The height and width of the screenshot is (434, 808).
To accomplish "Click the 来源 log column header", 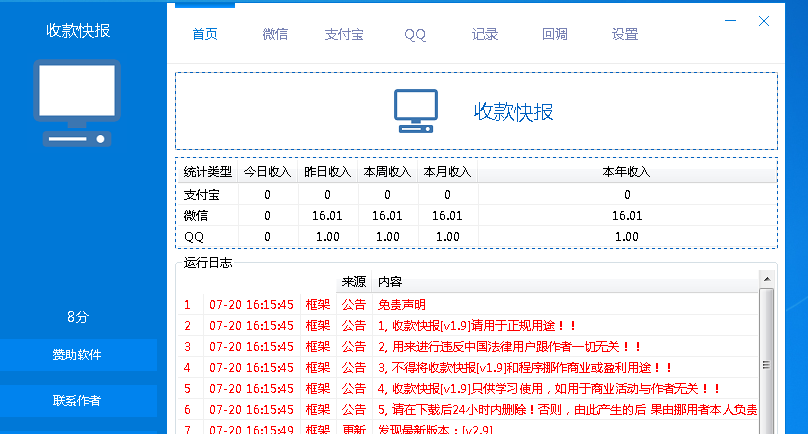I will coord(354,282).
